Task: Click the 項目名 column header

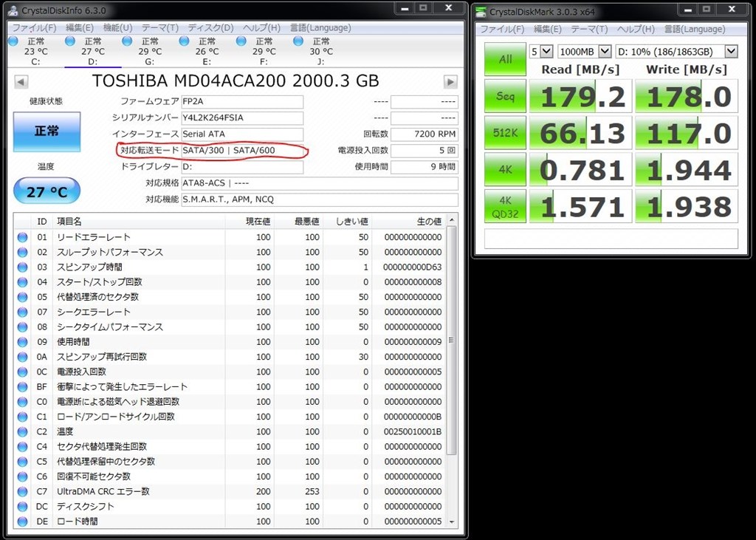Action: pyautogui.click(x=139, y=221)
